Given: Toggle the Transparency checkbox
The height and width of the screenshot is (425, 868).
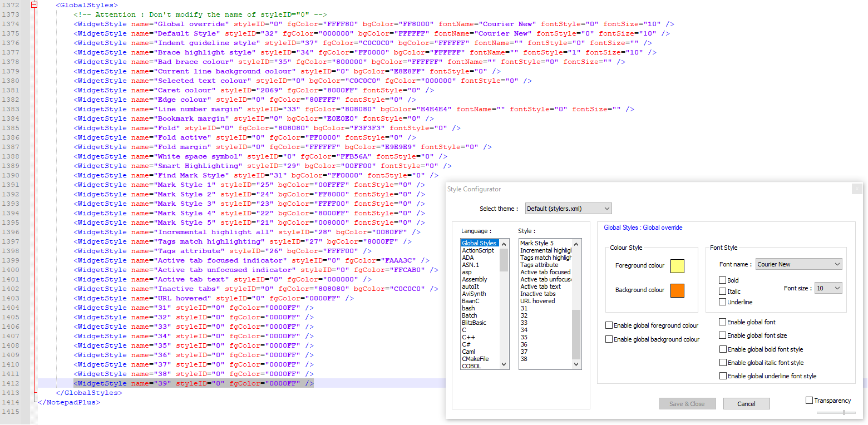Looking at the screenshot, I should point(808,400).
